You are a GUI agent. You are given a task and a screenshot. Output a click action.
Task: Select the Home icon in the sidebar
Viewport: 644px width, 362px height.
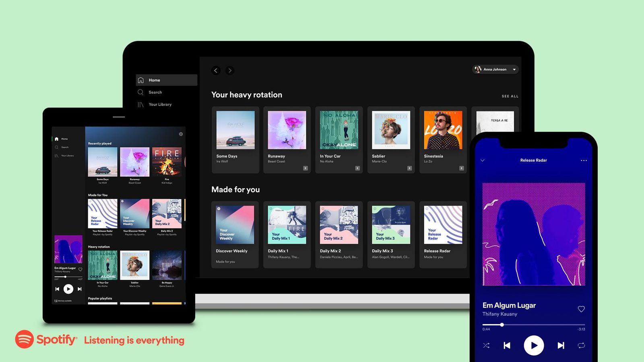(x=140, y=80)
